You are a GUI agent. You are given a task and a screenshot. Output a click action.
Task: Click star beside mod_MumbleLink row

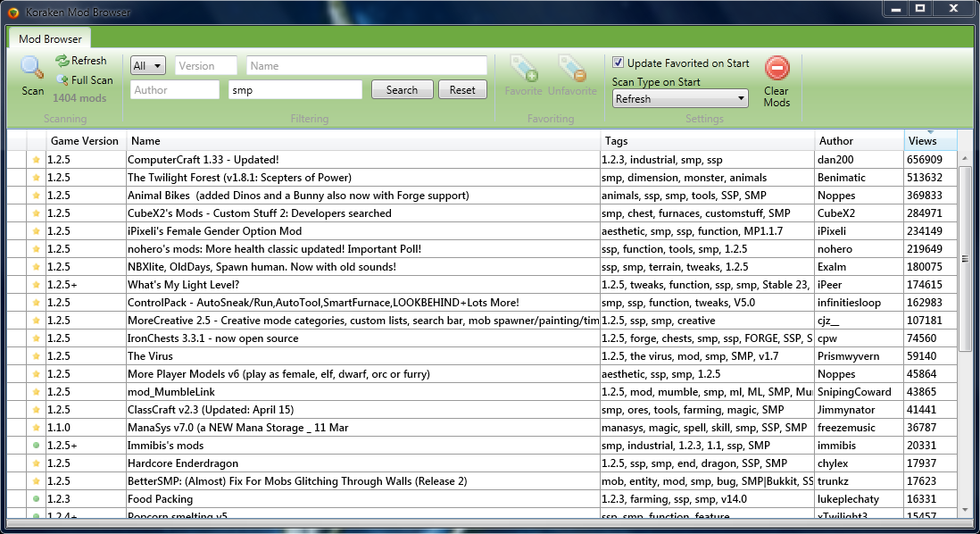pos(37,392)
